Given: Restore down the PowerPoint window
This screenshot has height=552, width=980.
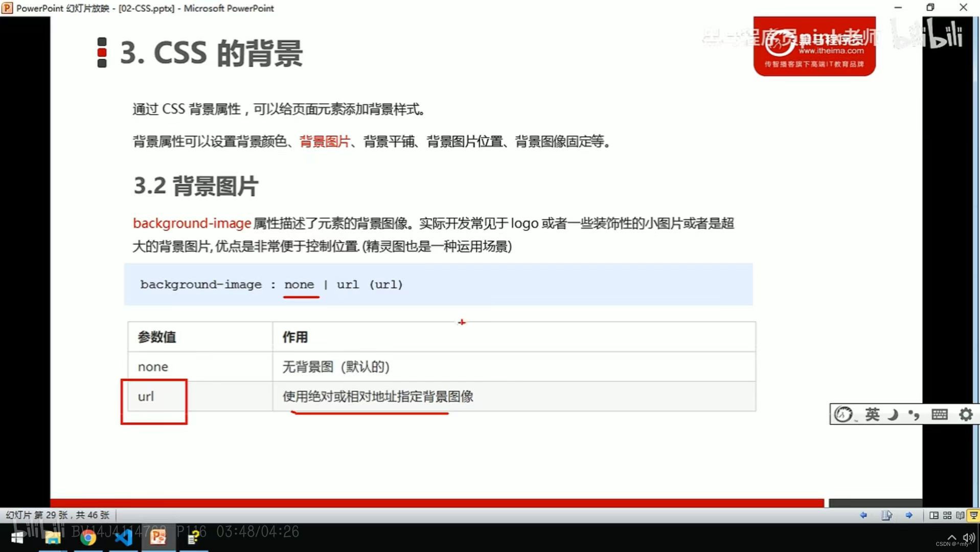Looking at the screenshot, I should coord(930,7).
